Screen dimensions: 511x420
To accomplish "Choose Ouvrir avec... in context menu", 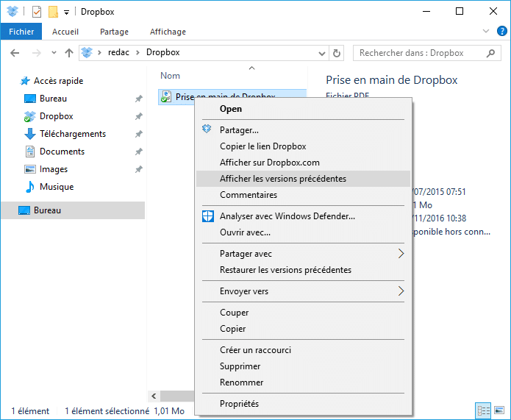I will (x=303, y=232).
